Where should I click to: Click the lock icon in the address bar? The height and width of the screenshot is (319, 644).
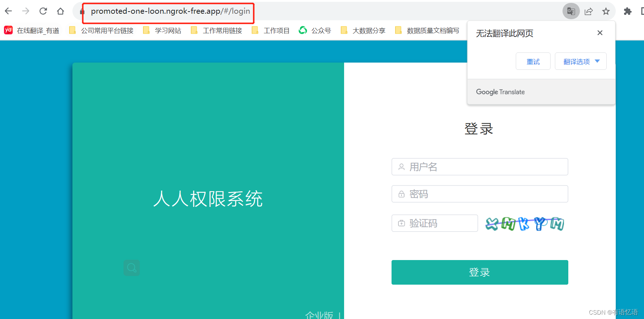[82, 12]
